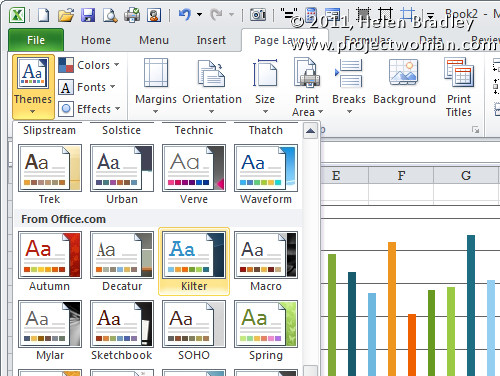500x376 pixels.
Task: Apply the Mylar theme
Action: (50, 331)
